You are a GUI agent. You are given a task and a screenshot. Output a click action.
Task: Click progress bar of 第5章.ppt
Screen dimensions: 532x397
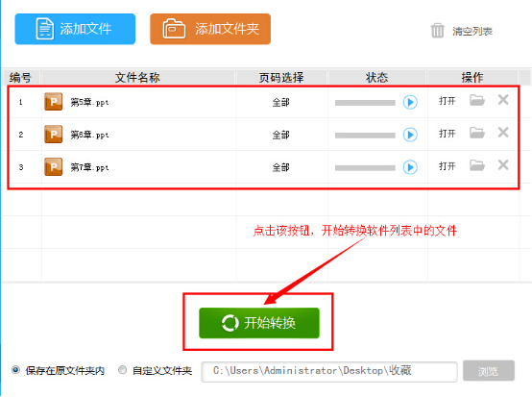[365, 103]
